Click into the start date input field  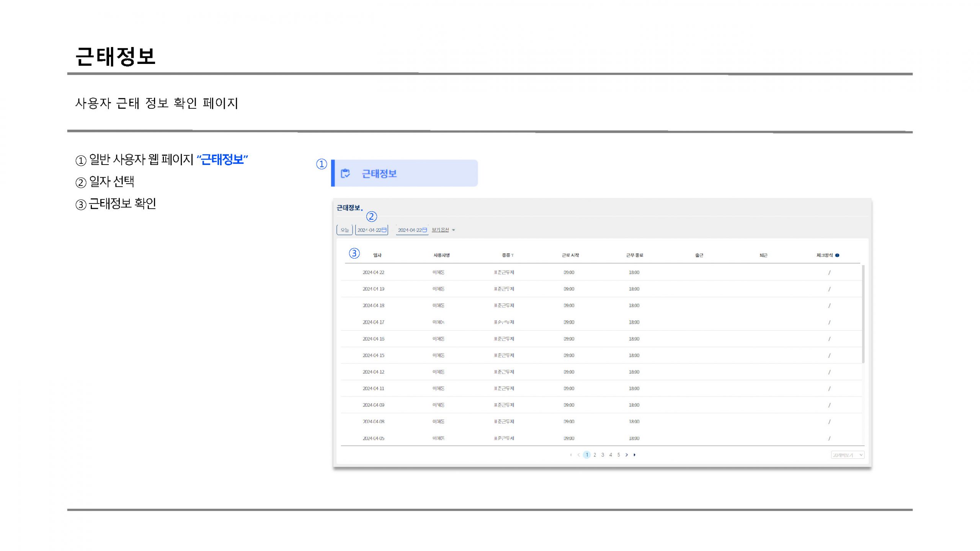pyautogui.click(x=372, y=230)
